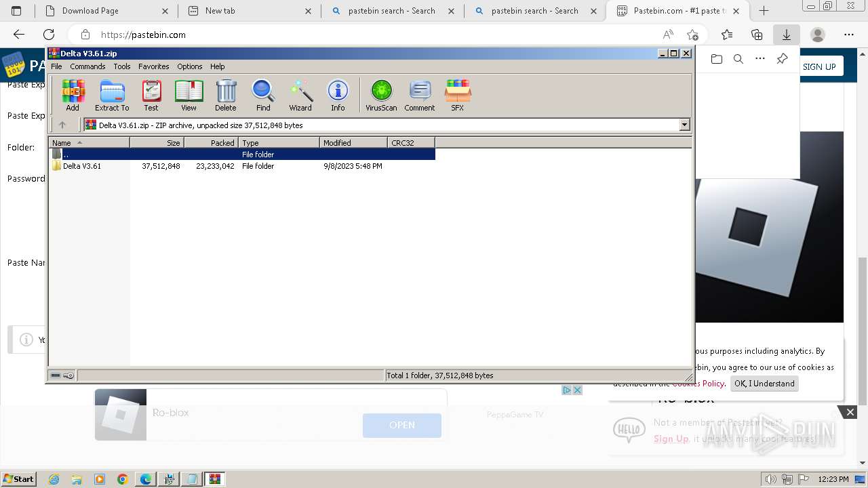The height and width of the screenshot is (488, 868).
Task: Launch the Wizard tool
Action: click(300, 95)
